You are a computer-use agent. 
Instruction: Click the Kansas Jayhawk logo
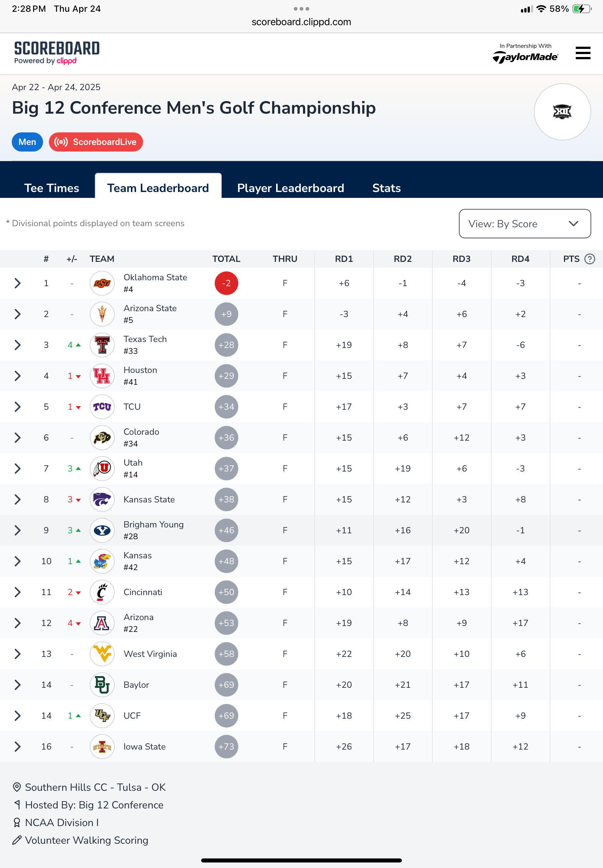(x=102, y=561)
